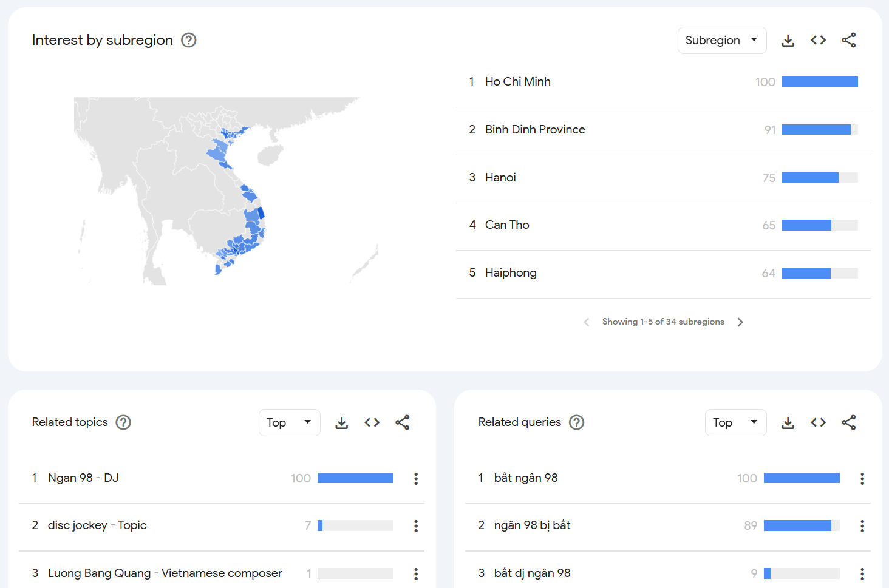Open help for Interest by subregion
This screenshot has width=889, height=588.
189,40
